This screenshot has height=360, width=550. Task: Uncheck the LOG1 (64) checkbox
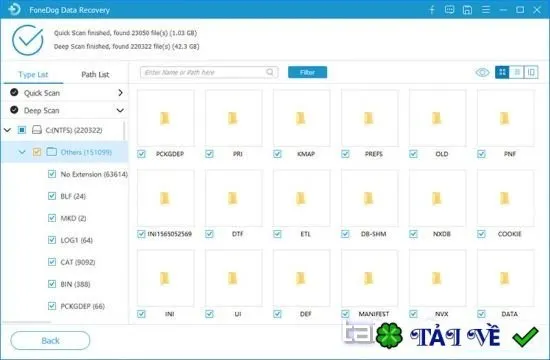point(52,240)
